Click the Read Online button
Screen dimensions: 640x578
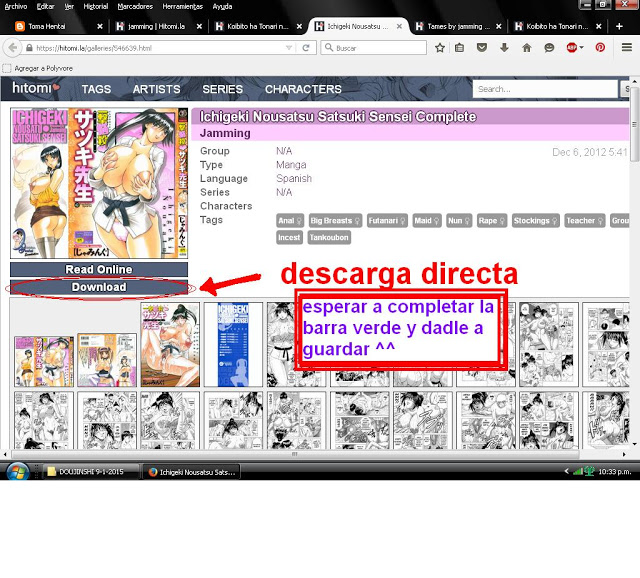pos(99,269)
